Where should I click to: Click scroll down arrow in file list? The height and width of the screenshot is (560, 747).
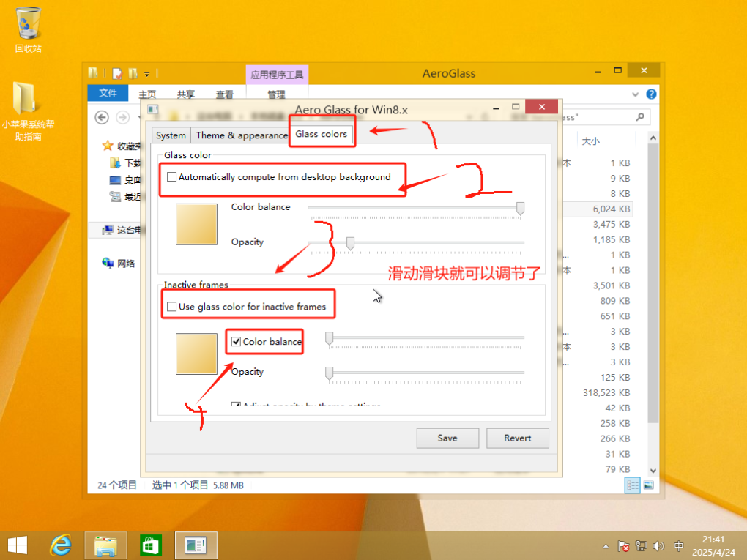[653, 471]
